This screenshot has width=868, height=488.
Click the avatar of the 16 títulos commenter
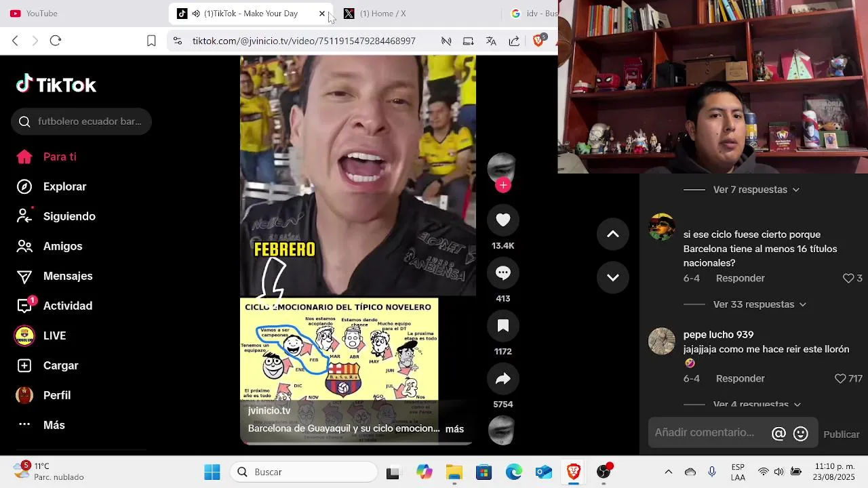point(662,227)
